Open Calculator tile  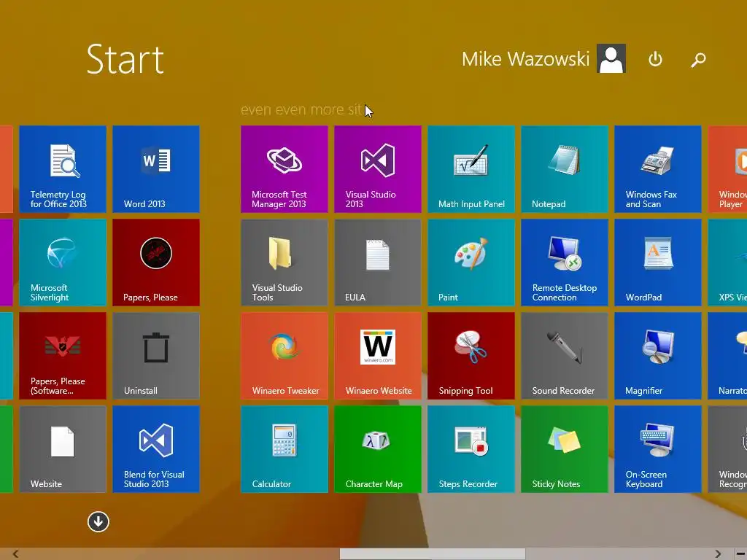285,449
